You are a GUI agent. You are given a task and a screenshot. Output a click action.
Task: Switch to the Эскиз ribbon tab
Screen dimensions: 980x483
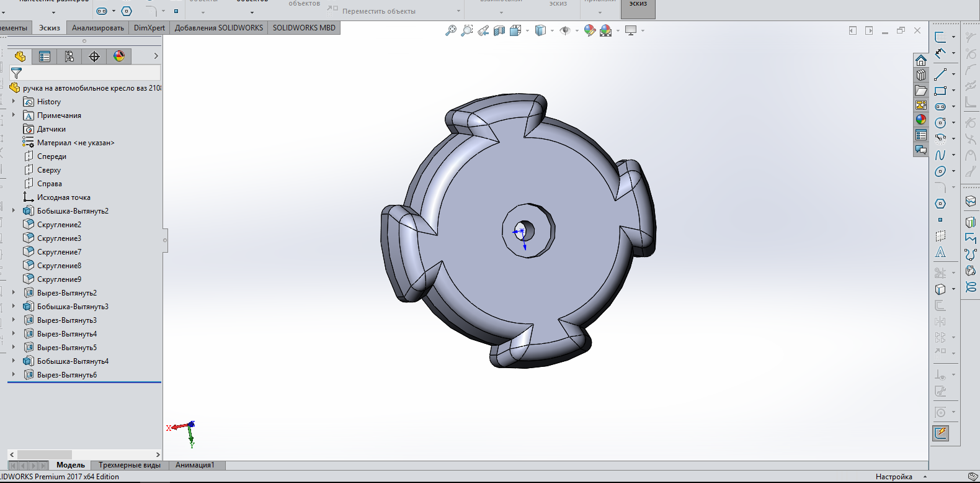50,28
